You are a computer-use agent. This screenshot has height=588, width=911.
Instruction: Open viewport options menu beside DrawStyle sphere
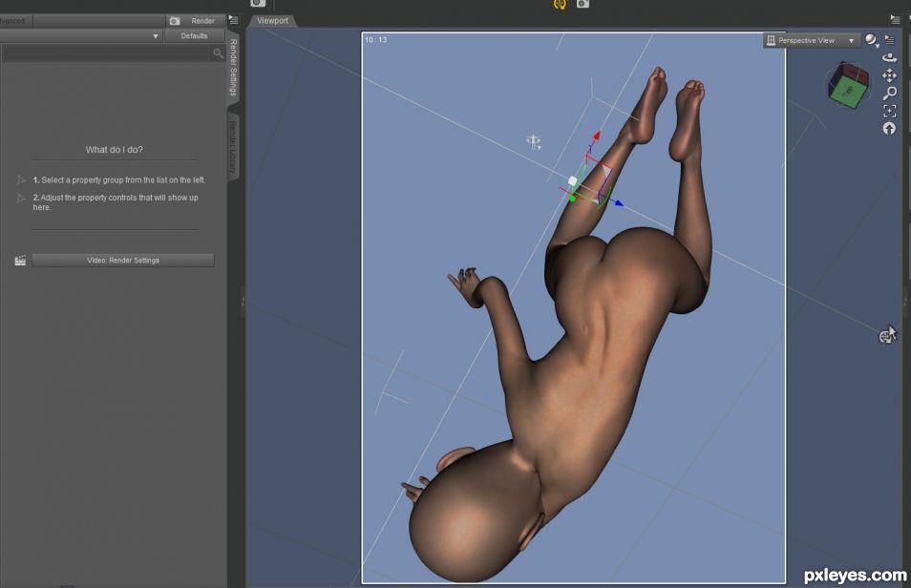[889, 39]
